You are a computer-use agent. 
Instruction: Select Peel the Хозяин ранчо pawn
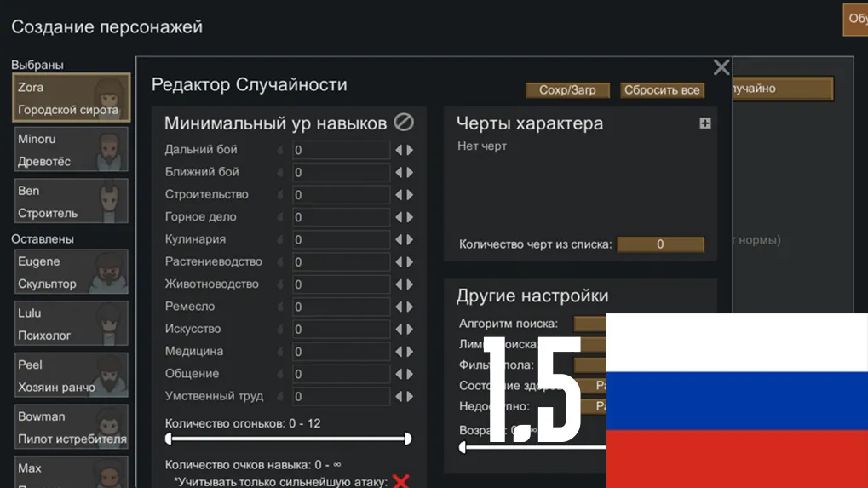[72, 376]
